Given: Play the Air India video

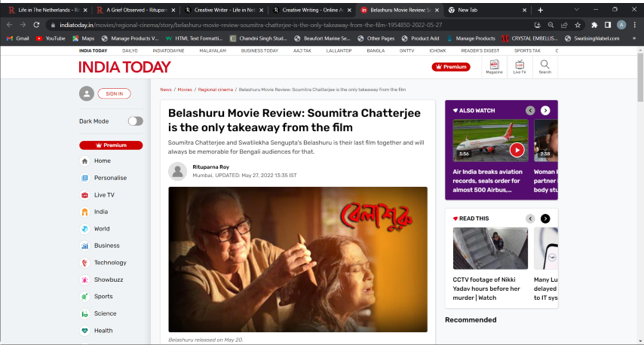Looking at the screenshot, I should [x=517, y=150].
